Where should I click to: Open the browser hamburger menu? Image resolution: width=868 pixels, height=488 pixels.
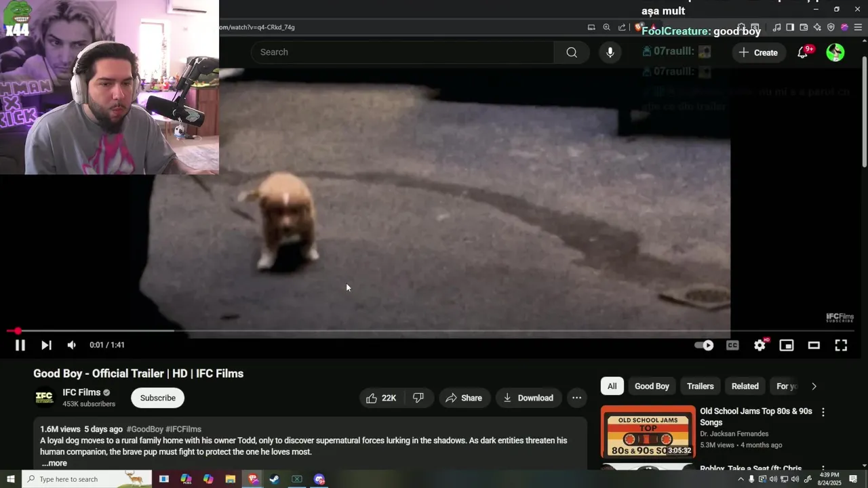[x=858, y=27]
